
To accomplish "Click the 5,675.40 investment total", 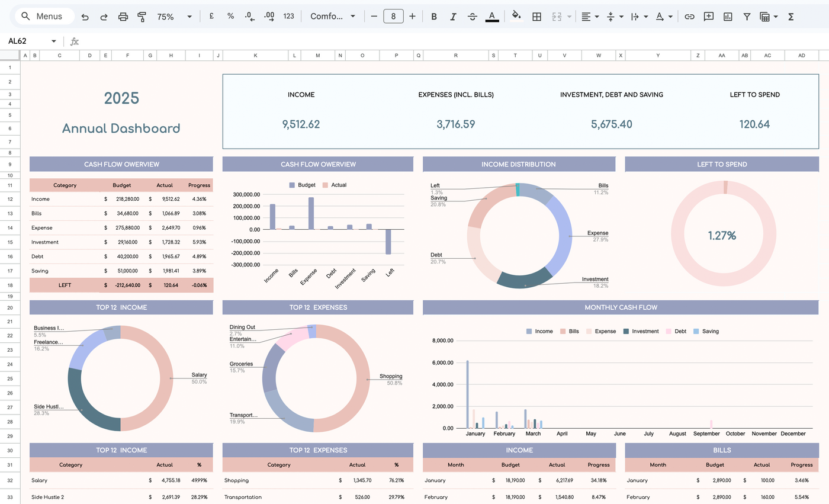I will point(612,124).
